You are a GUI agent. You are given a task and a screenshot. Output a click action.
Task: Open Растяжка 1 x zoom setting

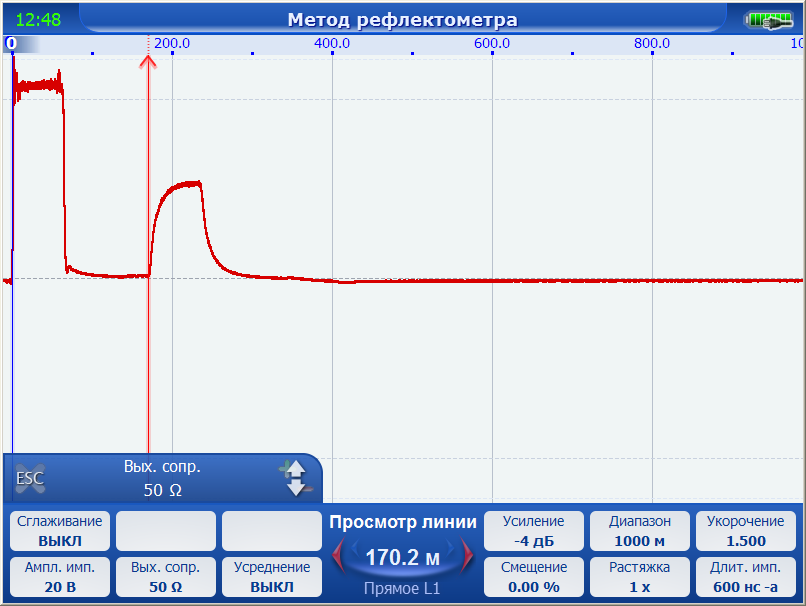[x=638, y=577]
